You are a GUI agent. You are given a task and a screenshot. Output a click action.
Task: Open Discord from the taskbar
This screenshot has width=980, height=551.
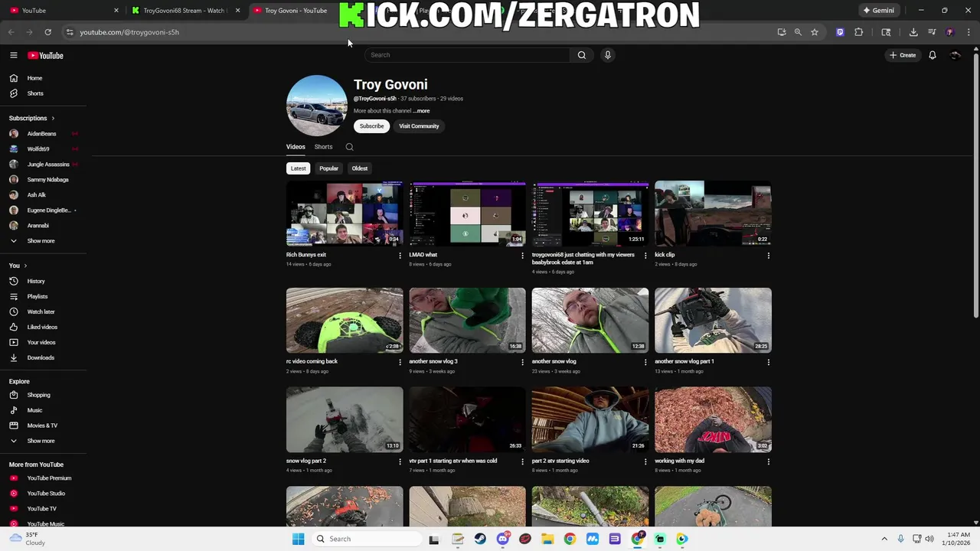[503, 539]
